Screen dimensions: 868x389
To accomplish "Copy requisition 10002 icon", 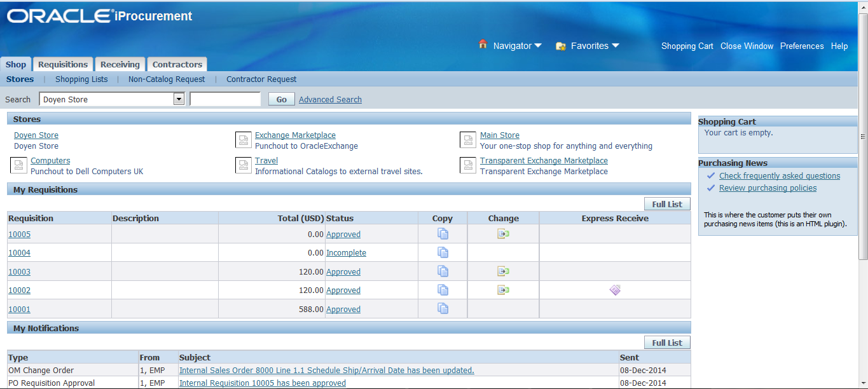I will click(x=443, y=290).
